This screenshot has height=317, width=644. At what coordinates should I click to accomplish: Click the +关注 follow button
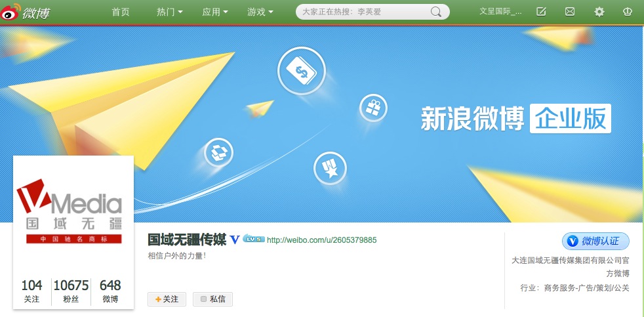167,299
